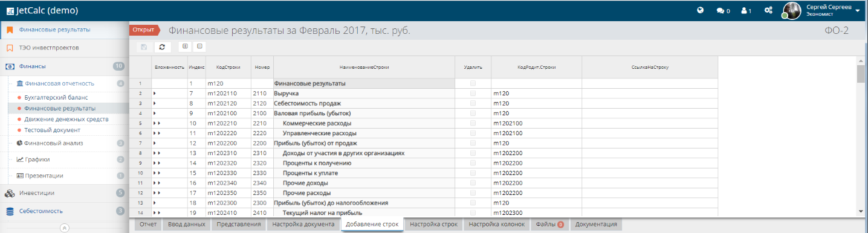Open the Себестоимость sidebar section

click(x=65, y=211)
